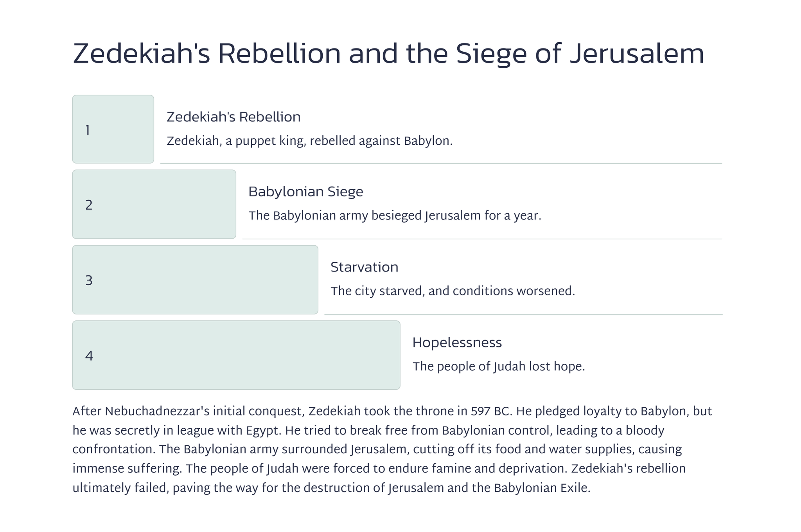Image resolution: width=801 pixels, height=532 pixels.
Task: Click "The city starved, and conditions worsened."
Action: coord(453,291)
